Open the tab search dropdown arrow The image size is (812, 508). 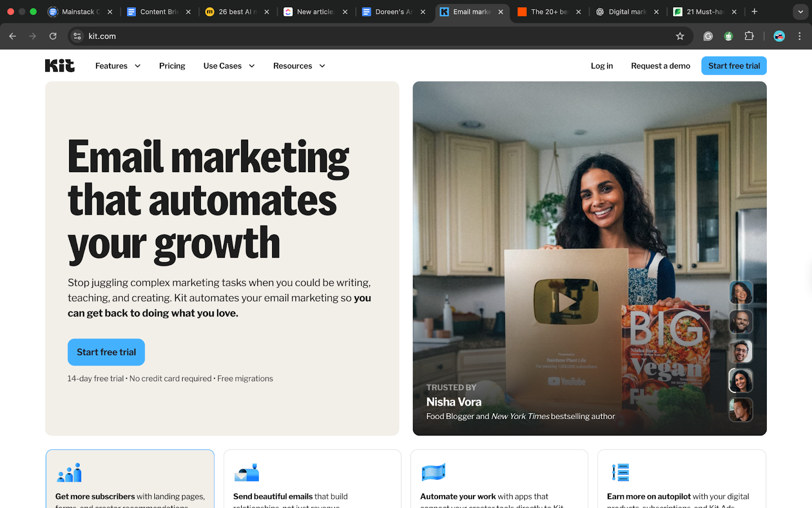click(x=800, y=12)
